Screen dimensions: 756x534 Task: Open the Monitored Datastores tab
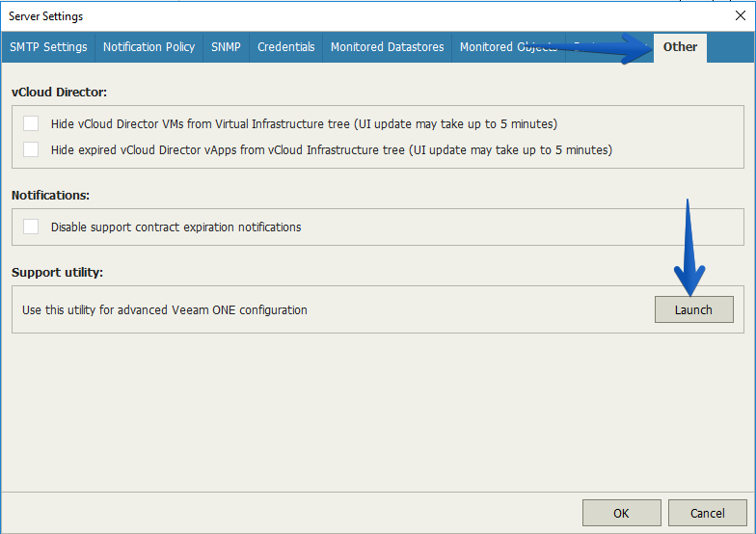pos(388,47)
